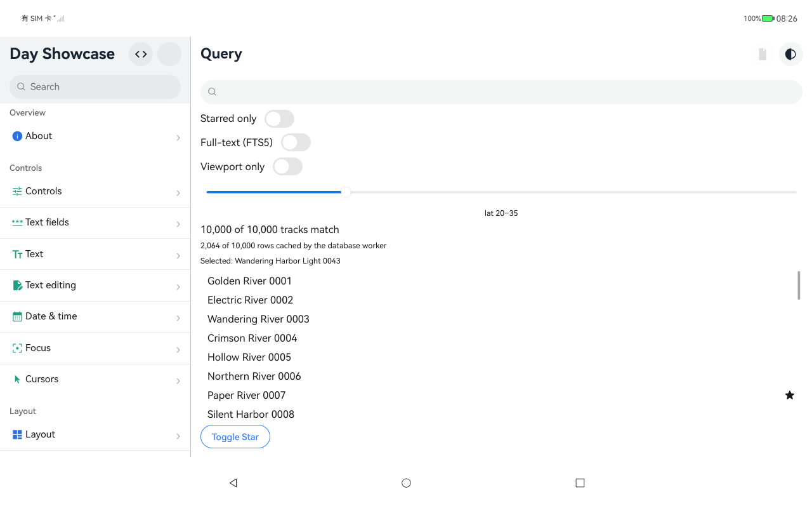812x508 pixels.
Task: Open the Text editing menu item
Action: [x=95, y=286]
